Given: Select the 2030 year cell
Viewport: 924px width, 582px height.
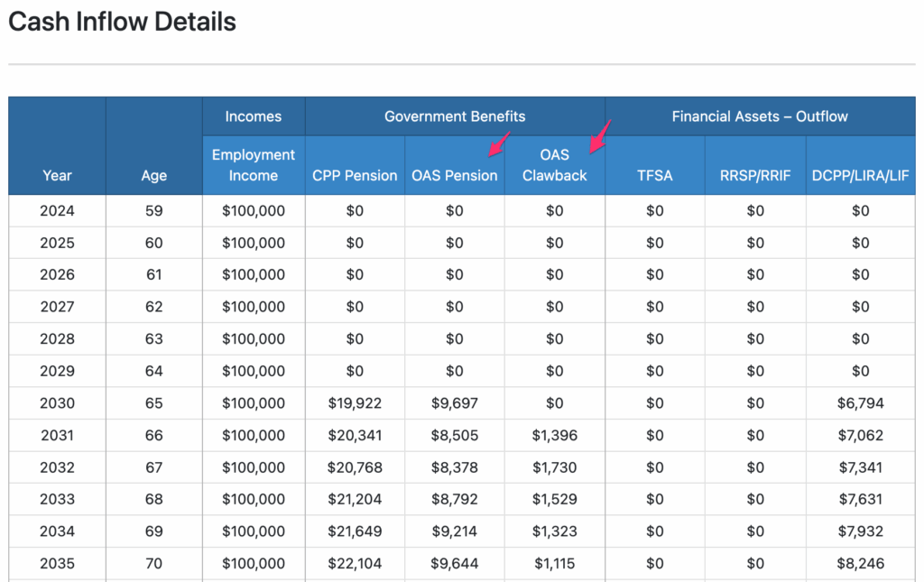Looking at the screenshot, I should point(57,403).
